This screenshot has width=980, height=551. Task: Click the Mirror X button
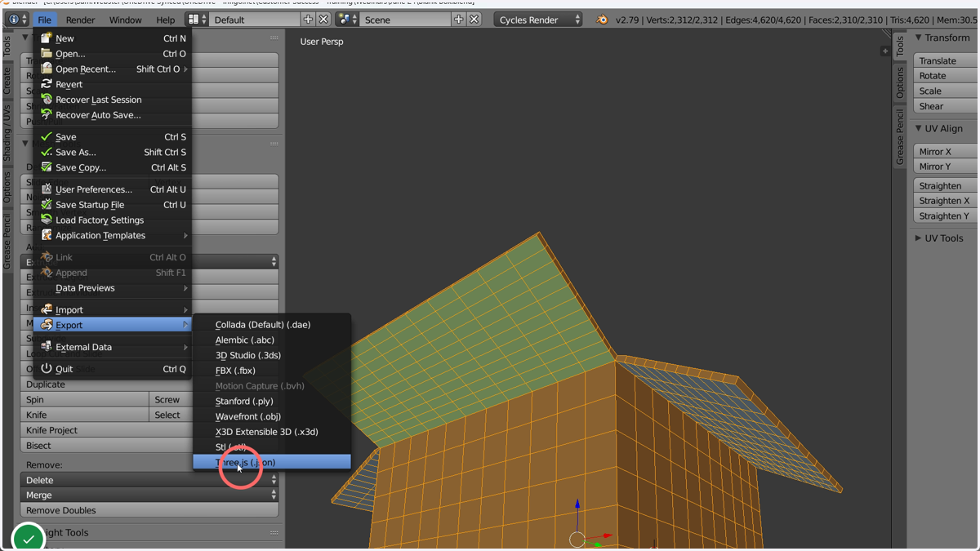946,152
